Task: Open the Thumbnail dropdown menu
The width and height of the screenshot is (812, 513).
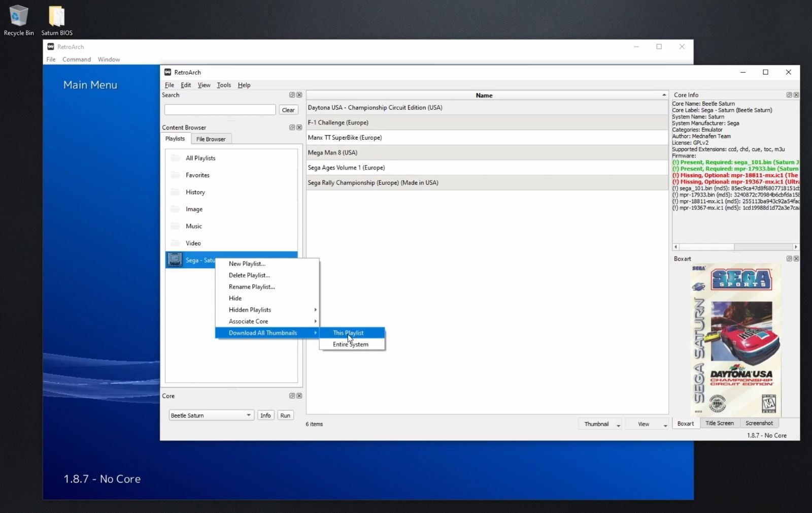Action: 600,424
